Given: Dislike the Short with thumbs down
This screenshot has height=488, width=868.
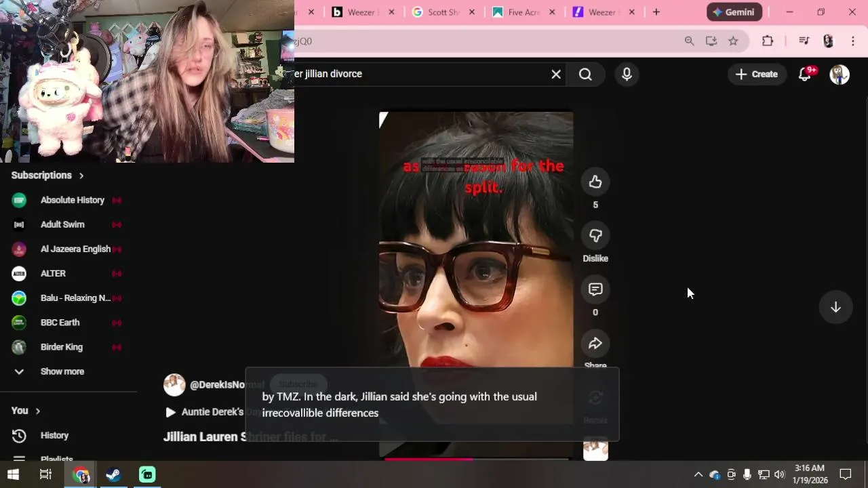Looking at the screenshot, I should [595, 235].
